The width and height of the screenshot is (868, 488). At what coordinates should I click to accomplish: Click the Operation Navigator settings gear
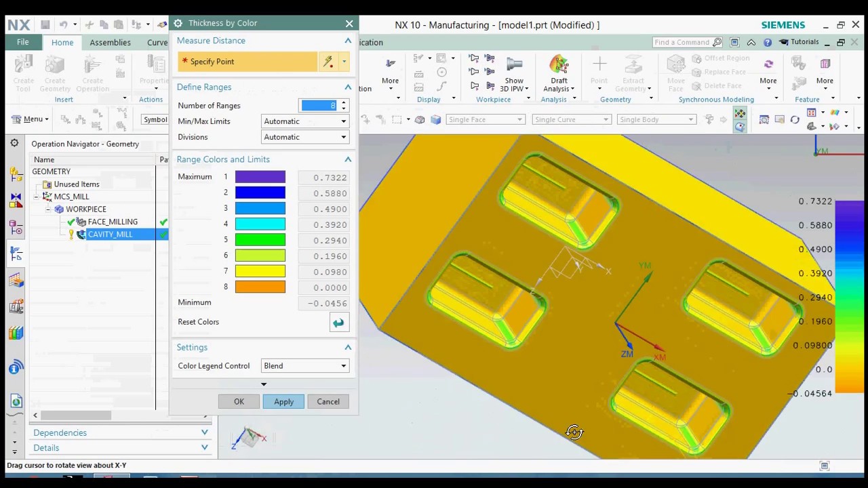(14, 144)
